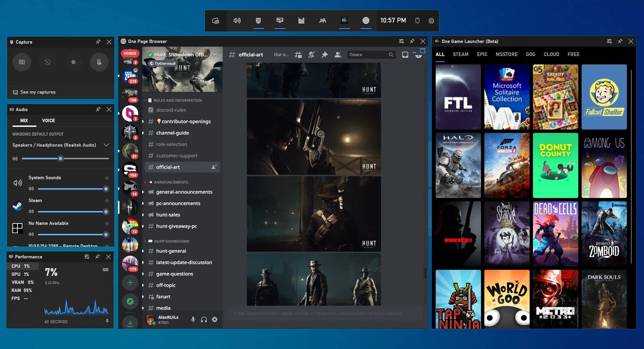644x349 pixels.
Task: Record last 30 seconds in Capture
Action: [48, 62]
